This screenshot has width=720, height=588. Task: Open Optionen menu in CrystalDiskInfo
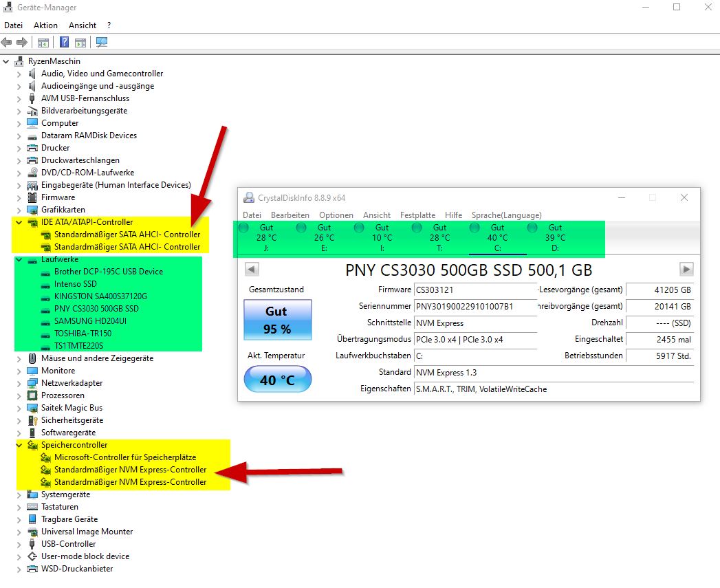pyautogui.click(x=336, y=215)
